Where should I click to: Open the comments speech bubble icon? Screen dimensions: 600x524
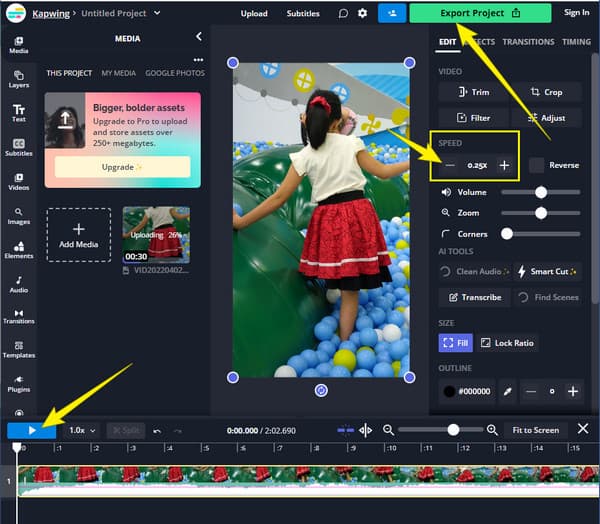343,13
